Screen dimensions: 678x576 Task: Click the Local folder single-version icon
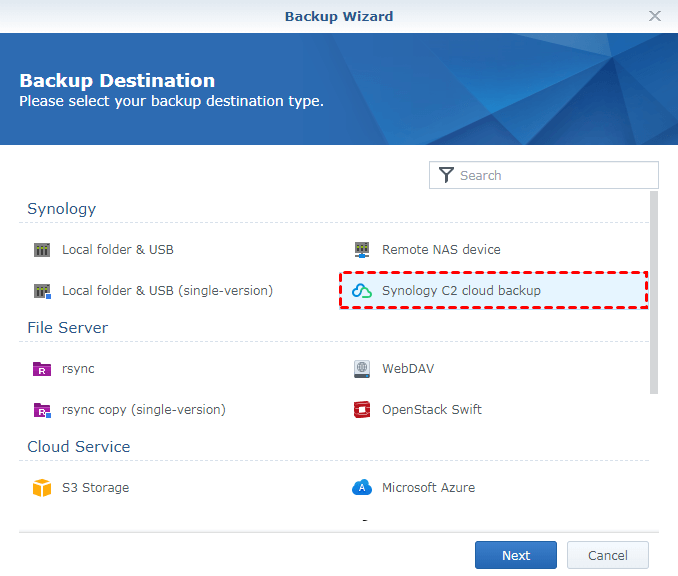point(42,291)
